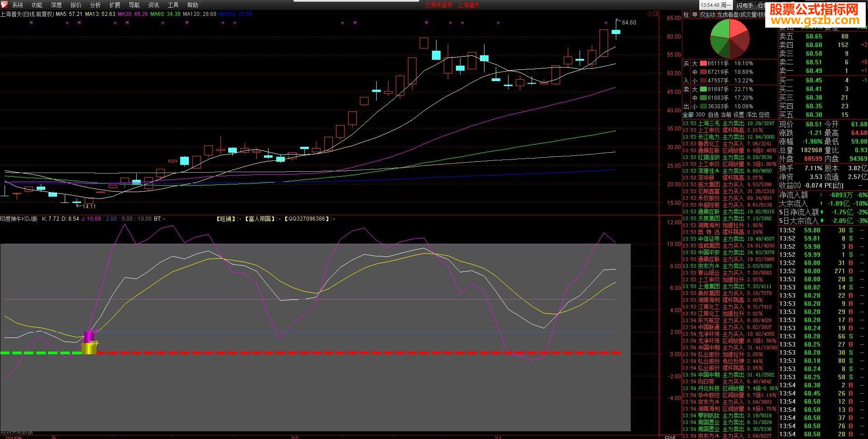Image resolution: width=868 pixels, height=439 pixels.
Task: Open the 报价 menu
Action: click(x=76, y=5)
